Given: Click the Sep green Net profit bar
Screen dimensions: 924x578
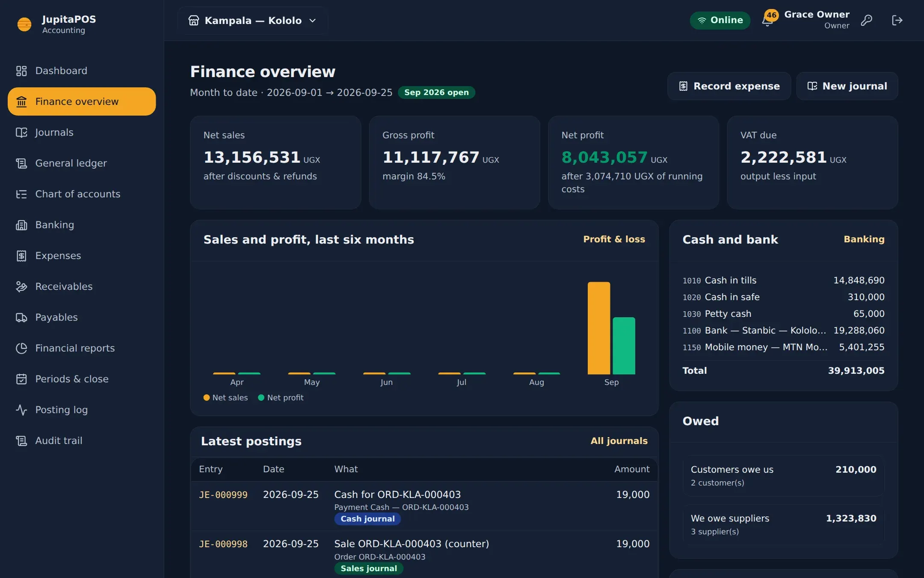Looking at the screenshot, I should (624, 346).
